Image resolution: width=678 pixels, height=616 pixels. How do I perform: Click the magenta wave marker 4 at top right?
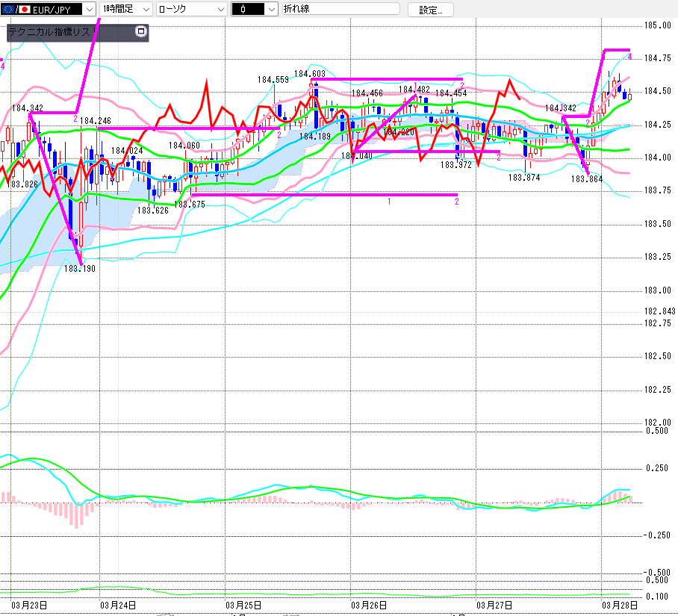629,57
